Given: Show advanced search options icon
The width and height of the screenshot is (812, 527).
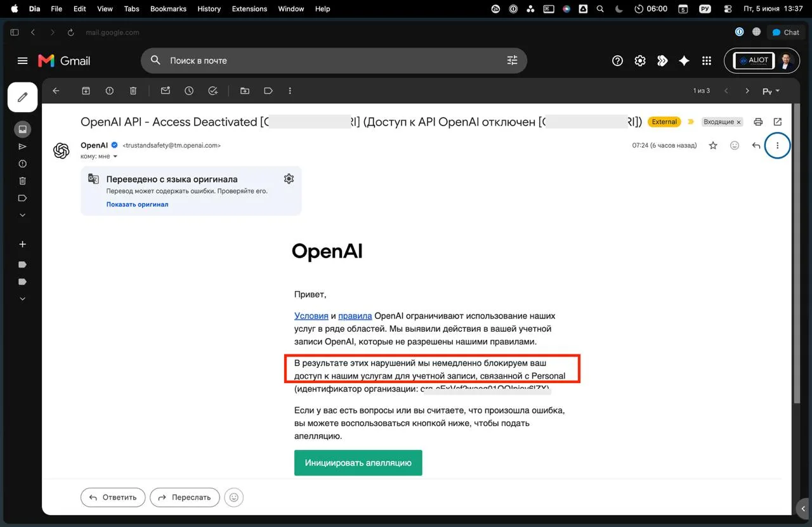Looking at the screenshot, I should pyautogui.click(x=513, y=61).
